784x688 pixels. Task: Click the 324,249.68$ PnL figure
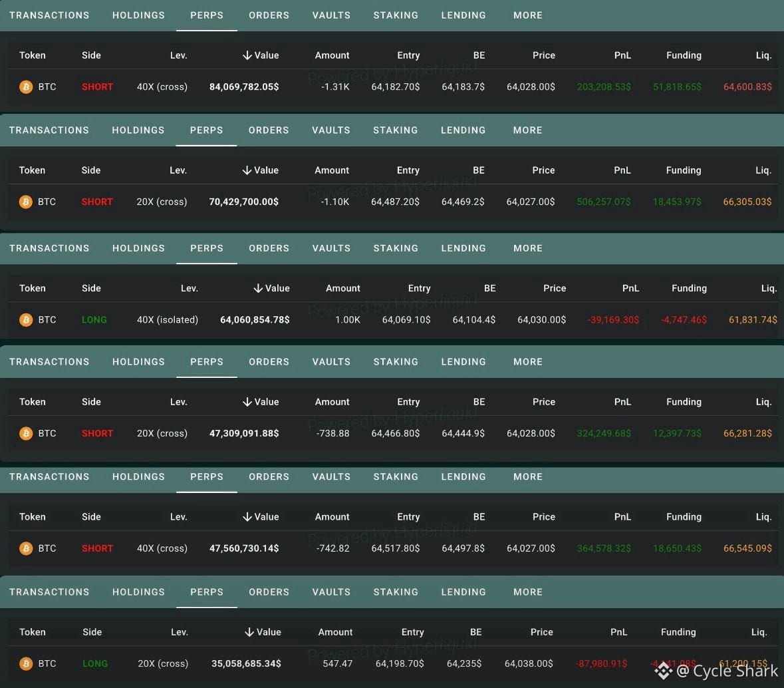point(604,433)
